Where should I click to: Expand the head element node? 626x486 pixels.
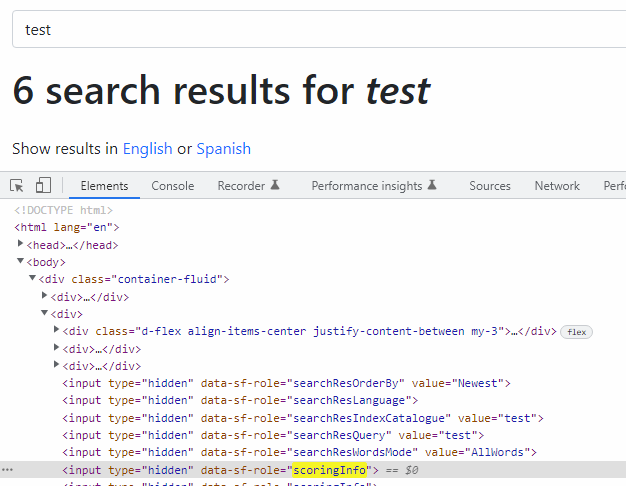(20, 243)
